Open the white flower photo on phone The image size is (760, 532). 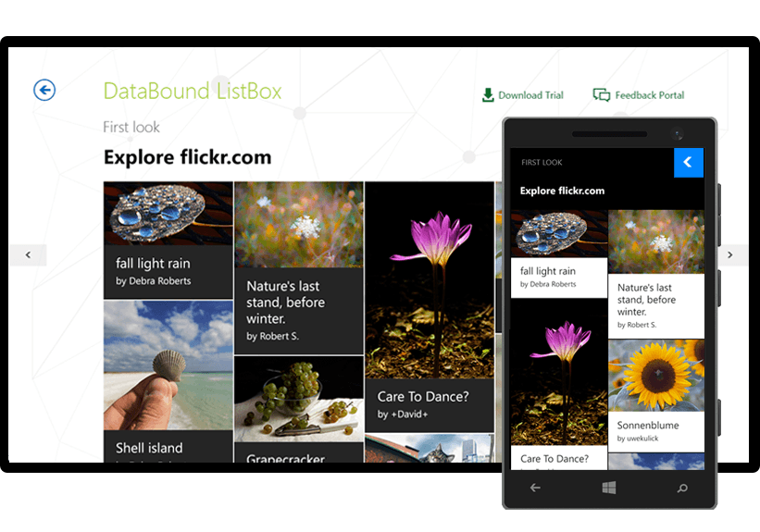[656, 241]
